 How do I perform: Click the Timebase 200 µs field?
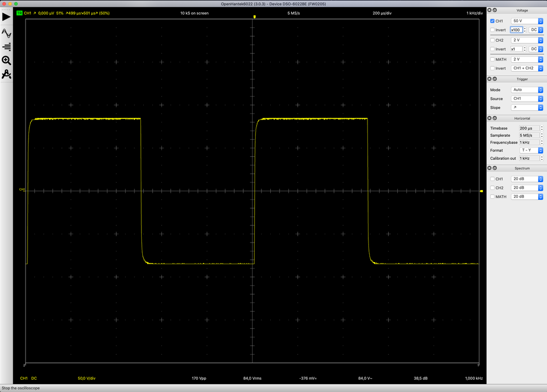tap(529, 128)
